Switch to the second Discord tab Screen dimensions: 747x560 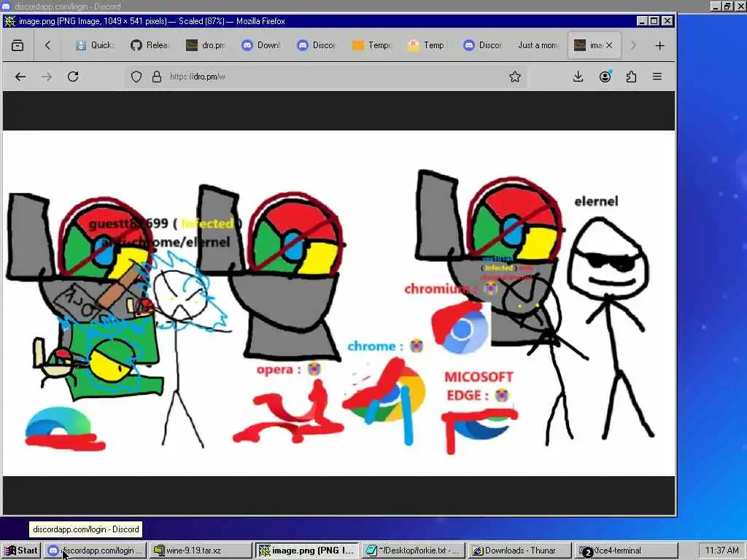point(481,45)
